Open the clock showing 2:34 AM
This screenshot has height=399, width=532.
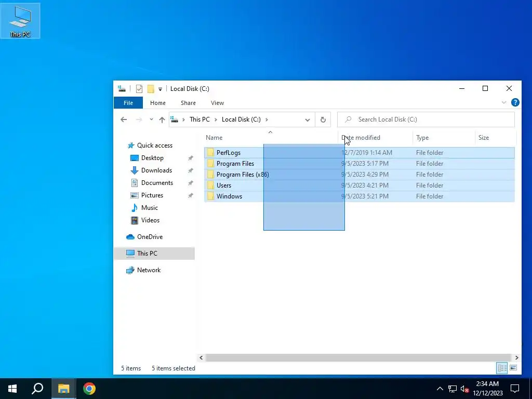click(x=487, y=389)
